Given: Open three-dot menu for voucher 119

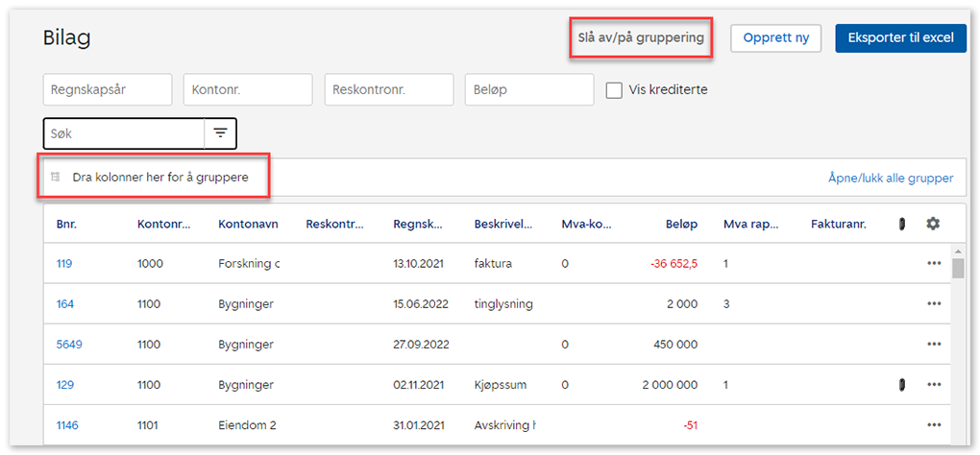Looking at the screenshot, I should click(934, 264).
